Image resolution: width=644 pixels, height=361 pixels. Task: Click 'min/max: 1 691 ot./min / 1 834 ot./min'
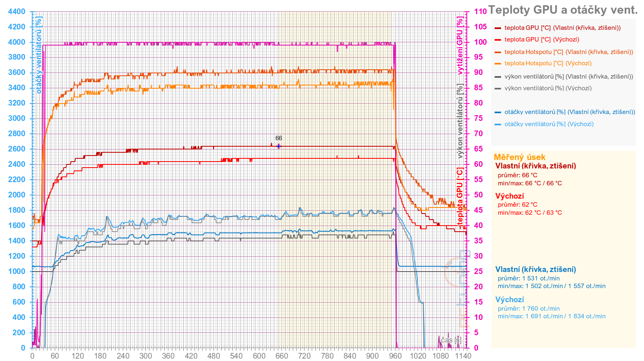(551, 316)
